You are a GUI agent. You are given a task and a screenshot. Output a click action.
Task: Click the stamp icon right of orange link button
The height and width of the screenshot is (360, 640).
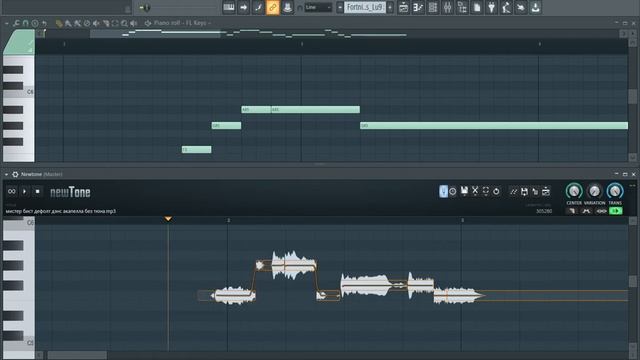[287, 7]
